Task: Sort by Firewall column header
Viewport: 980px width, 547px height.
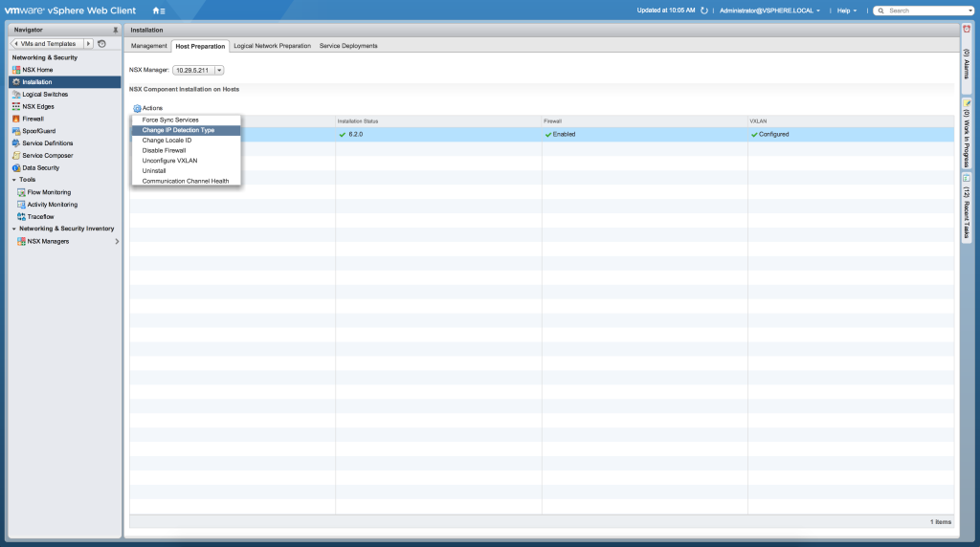Action: coord(644,121)
